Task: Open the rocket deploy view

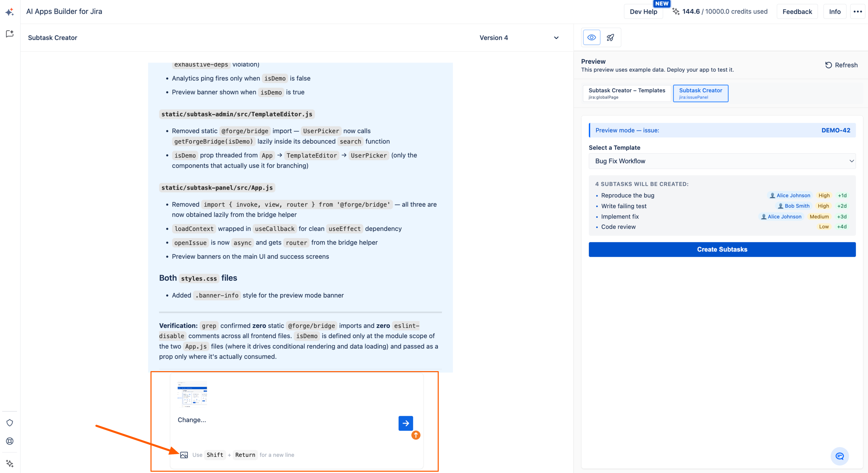Action: pos(610,38)
